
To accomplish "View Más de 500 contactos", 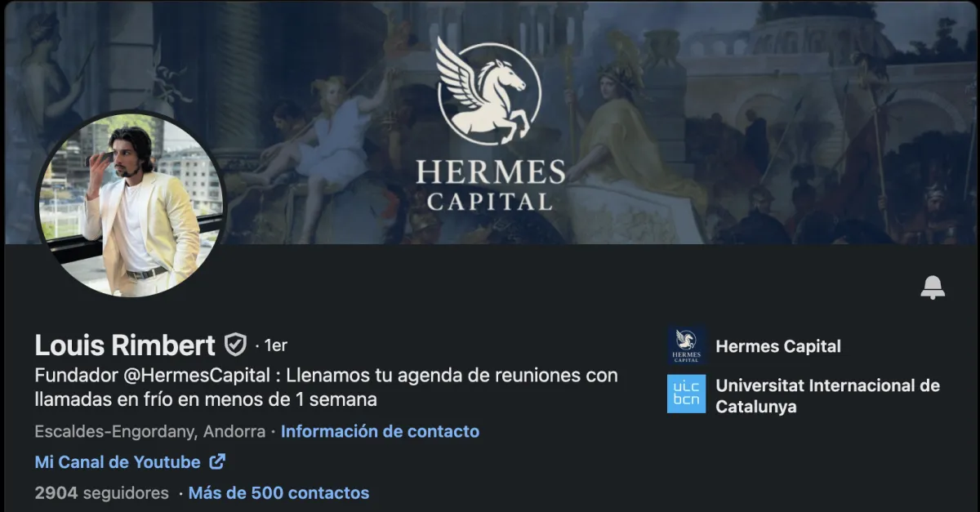I will click(278, 492).
